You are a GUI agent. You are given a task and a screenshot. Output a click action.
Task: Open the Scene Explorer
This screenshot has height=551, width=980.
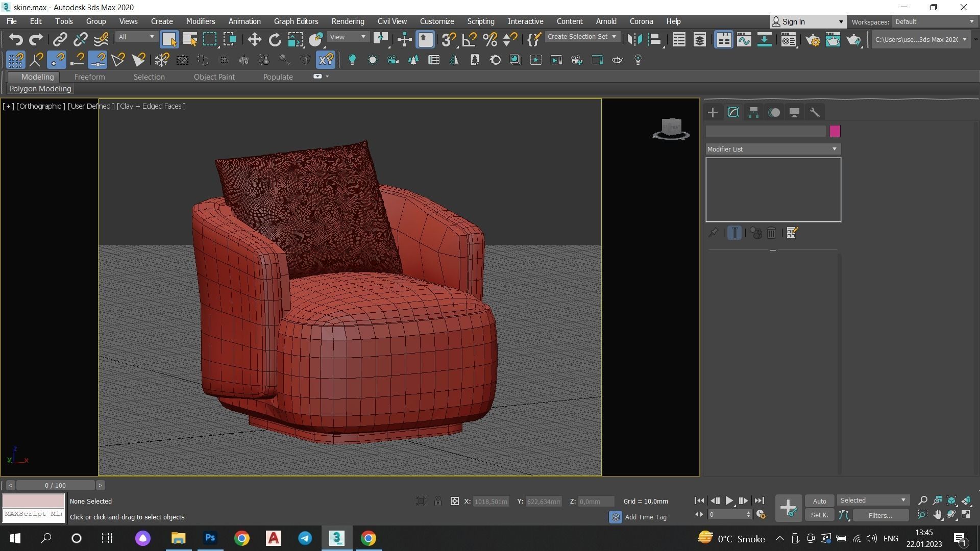tap(679, 39)
